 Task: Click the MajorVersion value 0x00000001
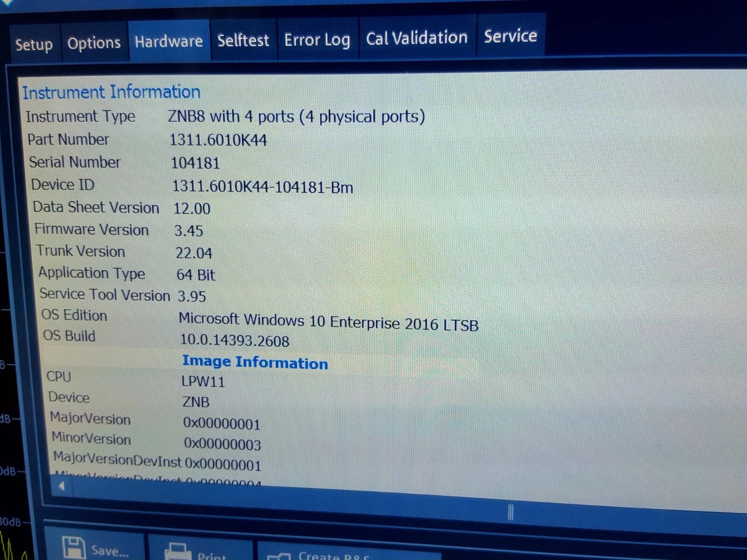point(222,424)
